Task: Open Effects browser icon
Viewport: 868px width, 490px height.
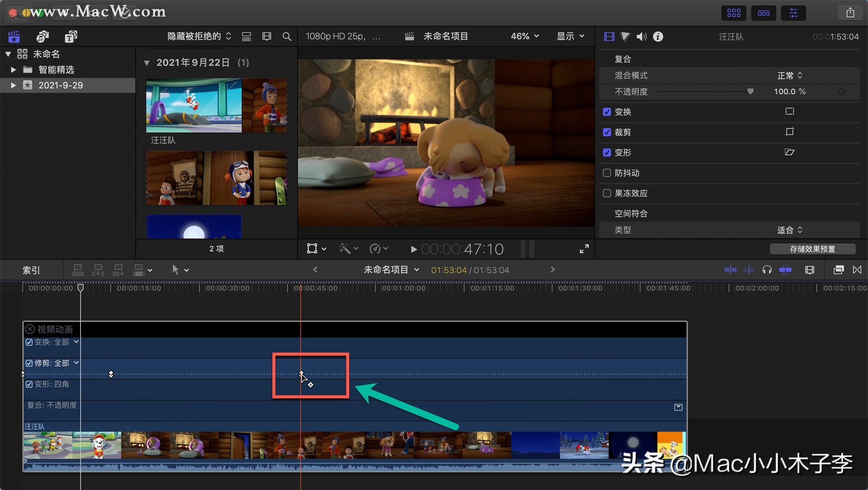Action: pos(838,270)
